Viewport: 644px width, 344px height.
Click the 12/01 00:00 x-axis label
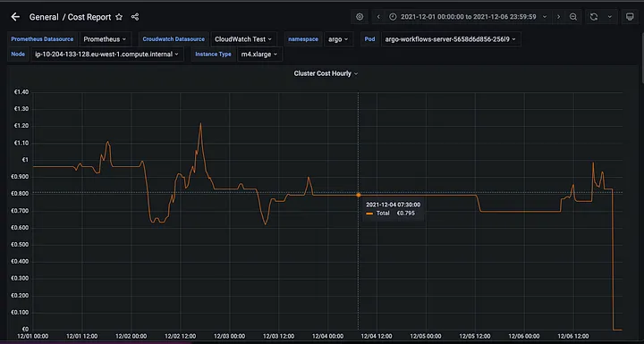33,336
